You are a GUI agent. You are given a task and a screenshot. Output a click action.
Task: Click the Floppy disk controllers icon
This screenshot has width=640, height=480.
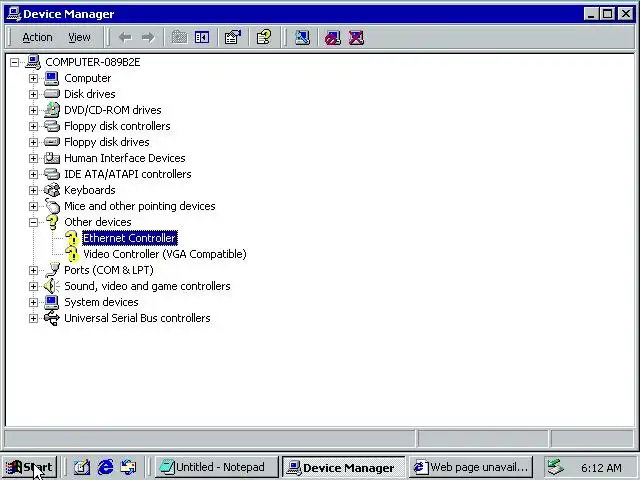coord(51,126)
